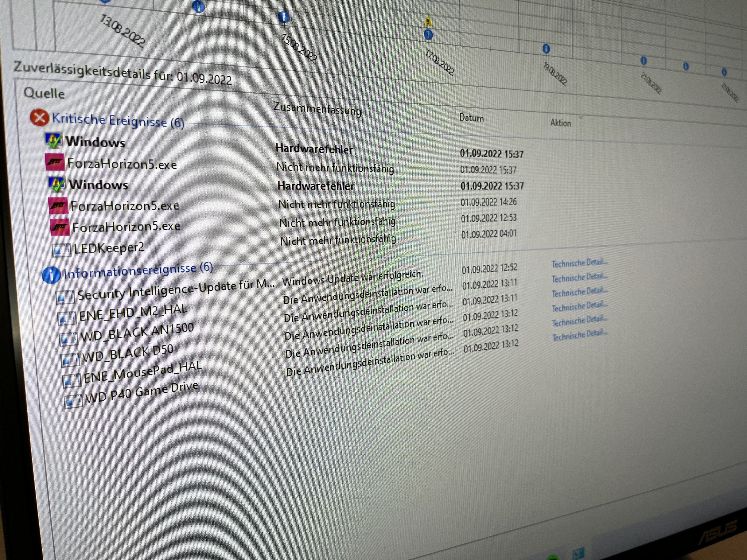The width and height of the screenshot is (747, 560).
Task: Sort the list by the Datum column header
Action: [x=471, y=118]
